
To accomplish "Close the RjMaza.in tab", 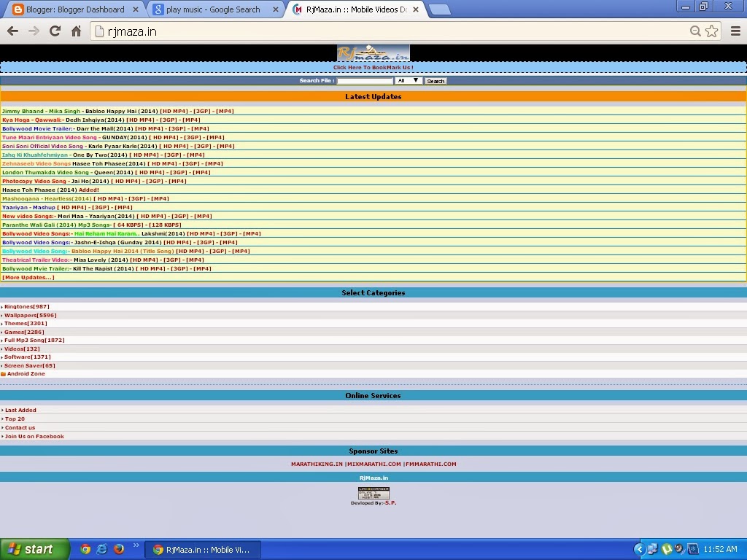I will 415,9.
